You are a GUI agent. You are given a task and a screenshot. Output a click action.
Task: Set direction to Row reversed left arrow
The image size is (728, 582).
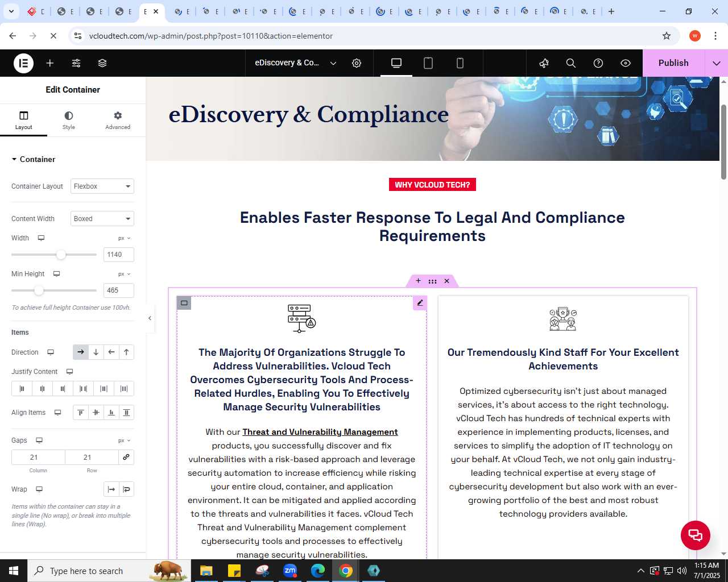111,352
